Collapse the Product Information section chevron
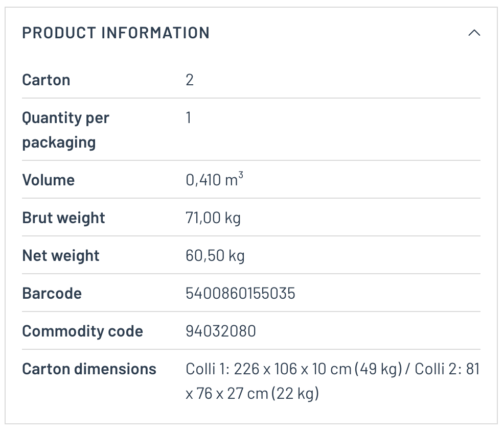Image resolution: width=504 pixels, height=432 pixels. pos(474,33)
